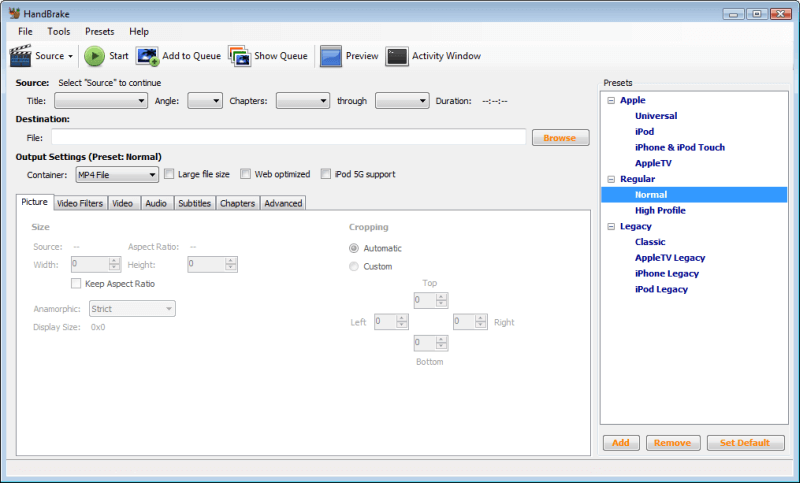Tick the Keep Aspect Ratio checkbox

[x=76, y=284]
